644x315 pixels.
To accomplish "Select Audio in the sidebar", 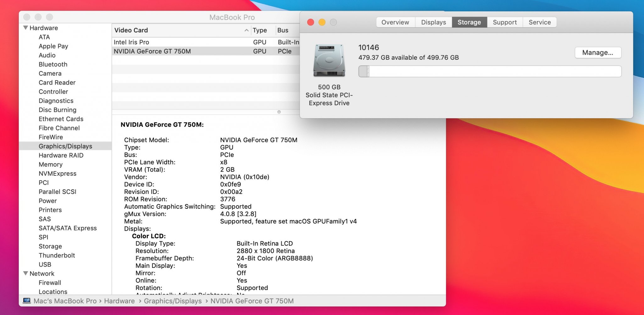I will pos(47,55).
